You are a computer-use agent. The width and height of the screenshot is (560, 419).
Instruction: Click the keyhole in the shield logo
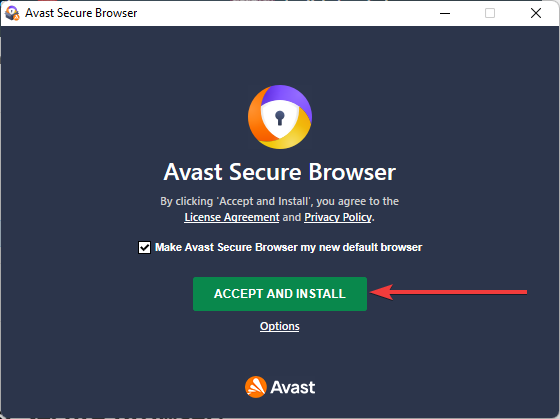pyautogui.click(x=280, y=118)
